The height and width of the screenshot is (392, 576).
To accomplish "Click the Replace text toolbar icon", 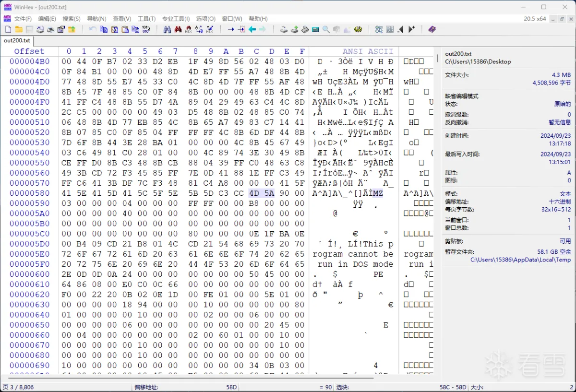I will coord(199,29).
